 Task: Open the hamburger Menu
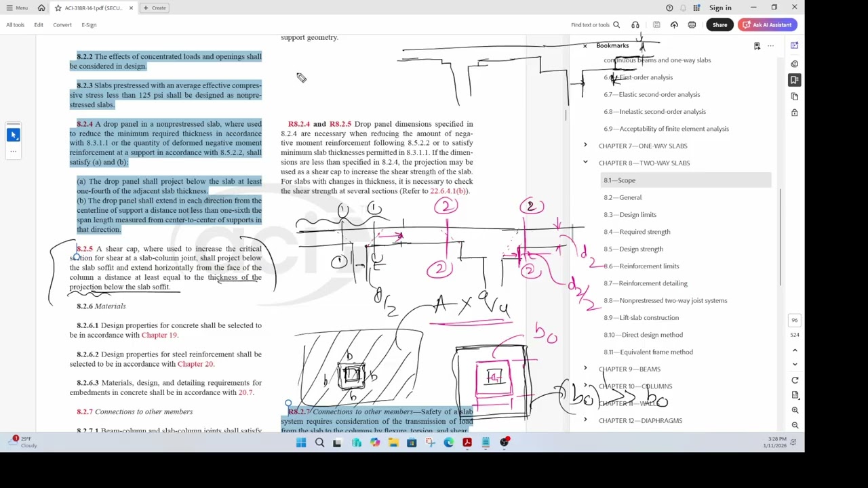16,7
